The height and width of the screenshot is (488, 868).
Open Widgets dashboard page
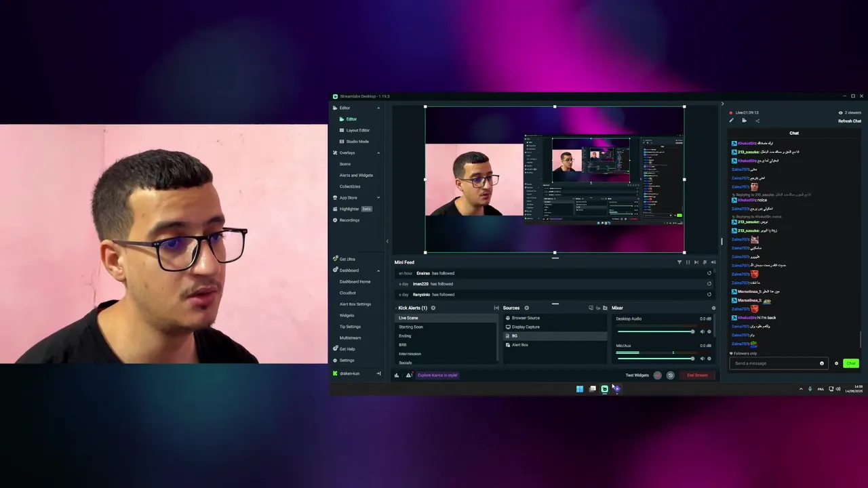click(x=347, y=315)
